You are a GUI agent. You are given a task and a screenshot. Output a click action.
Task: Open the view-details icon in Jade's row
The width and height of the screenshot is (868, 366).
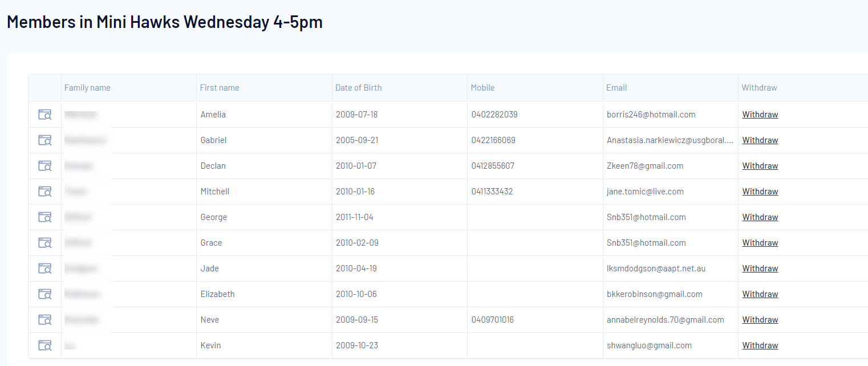coord(45,269)
